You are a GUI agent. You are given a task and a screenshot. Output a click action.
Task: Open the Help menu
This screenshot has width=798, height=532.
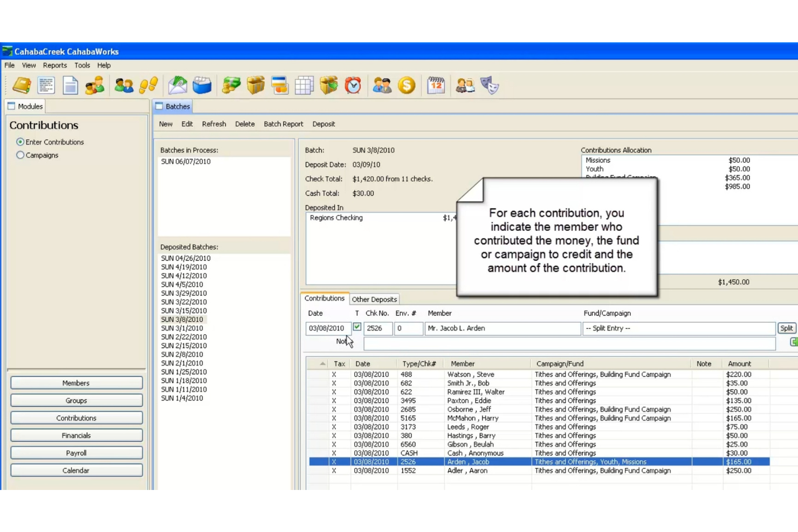[x=104, y=65]
